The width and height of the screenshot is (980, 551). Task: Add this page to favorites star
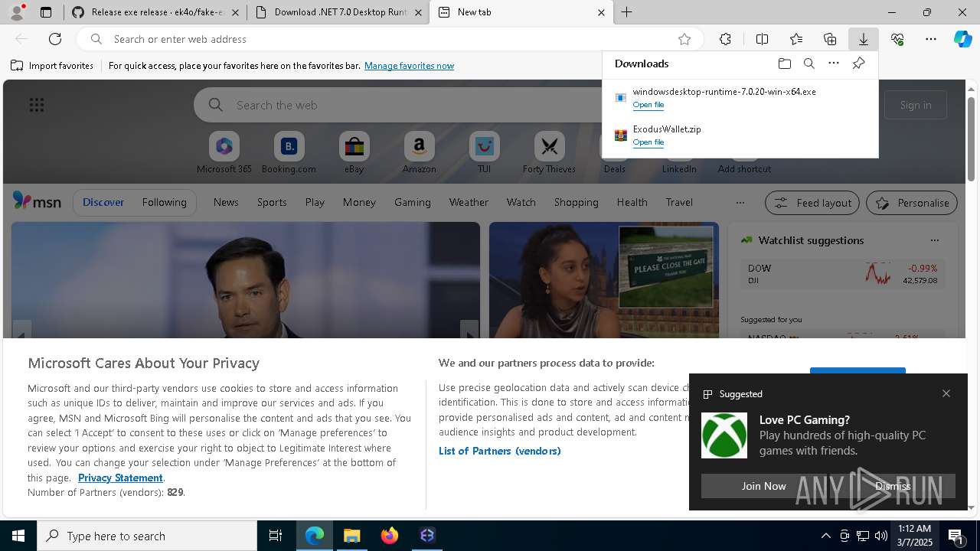[684, 39]
